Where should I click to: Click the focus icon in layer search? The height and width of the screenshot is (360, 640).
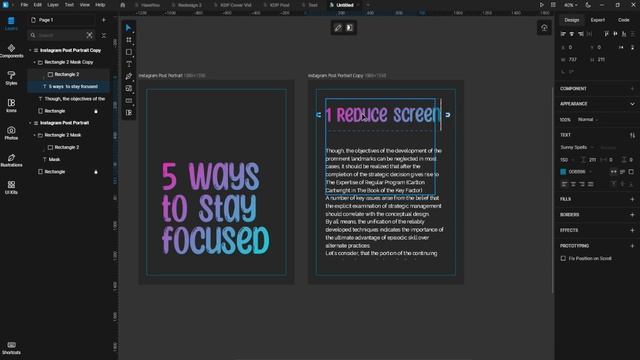89,35
